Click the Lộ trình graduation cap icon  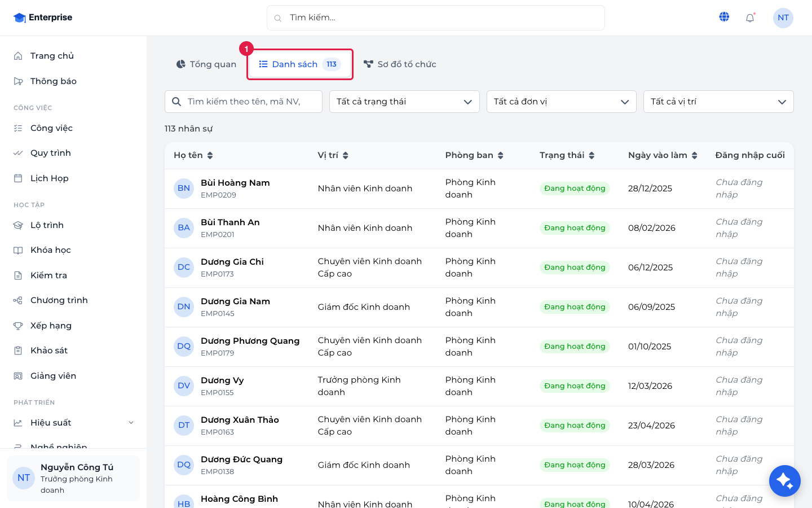pyautogui.click(x=18, y=225)
